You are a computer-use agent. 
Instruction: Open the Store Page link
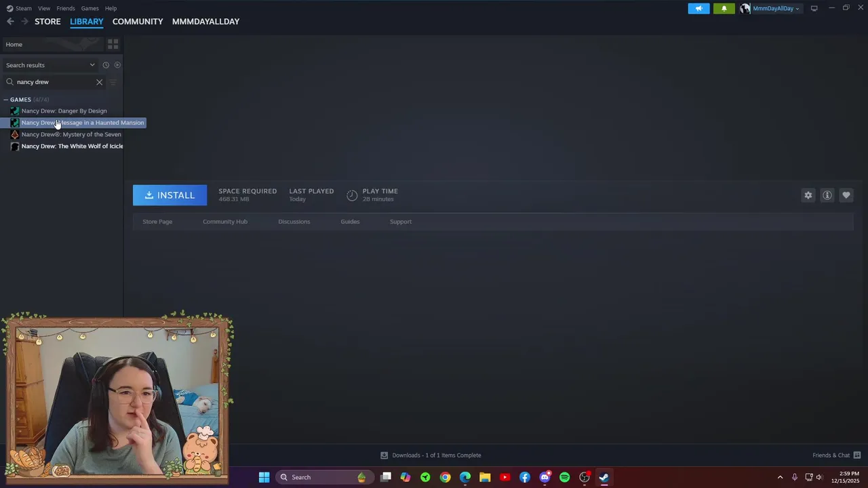click(157, 222)
